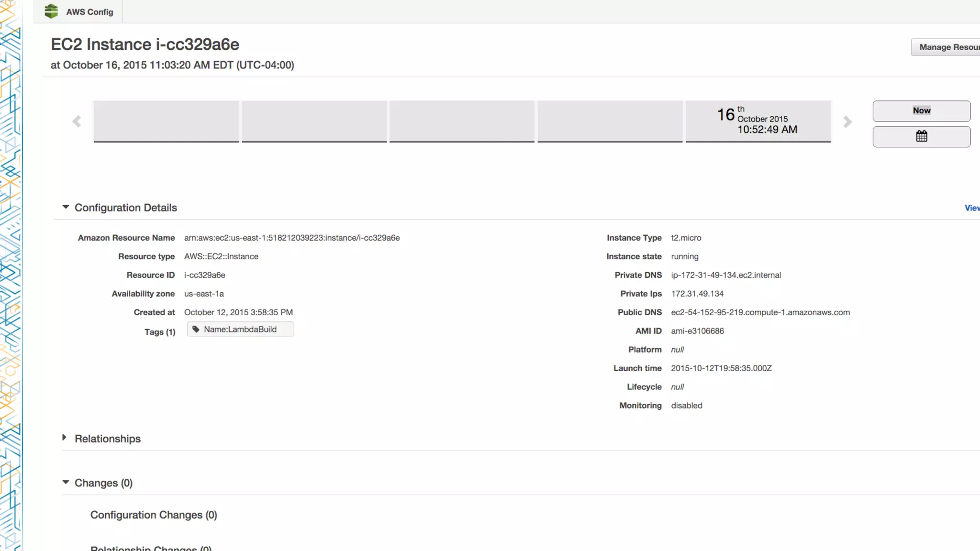Select the October 16 10:52:49 AM timeline entry
This screenshot has width=980, height=551.
pyautogui.click(x=757, y=121)
